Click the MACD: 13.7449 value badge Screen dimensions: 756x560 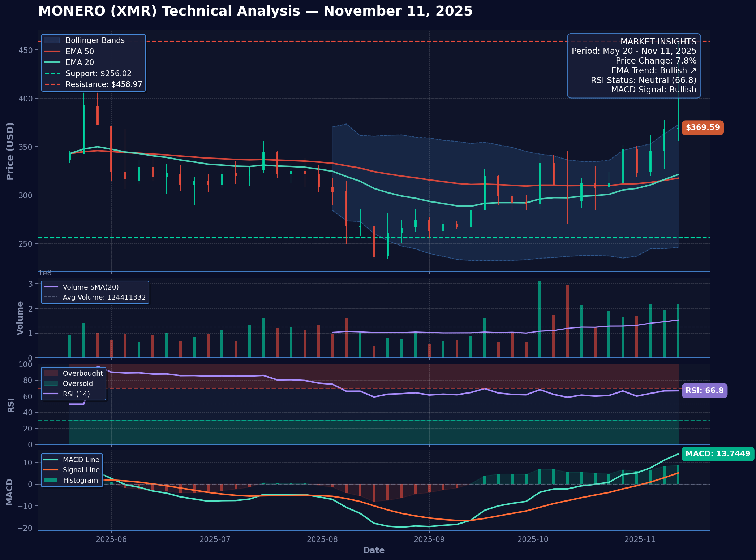(717, 454)
